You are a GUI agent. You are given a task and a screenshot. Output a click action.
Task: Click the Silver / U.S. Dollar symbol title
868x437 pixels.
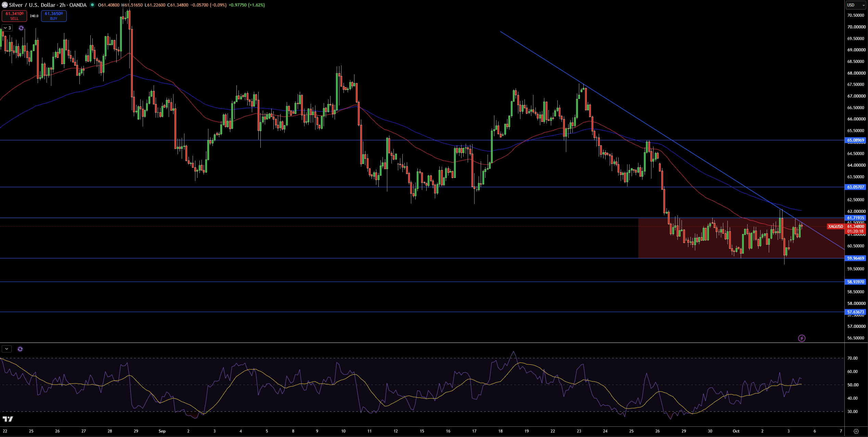tap(48, 5)
